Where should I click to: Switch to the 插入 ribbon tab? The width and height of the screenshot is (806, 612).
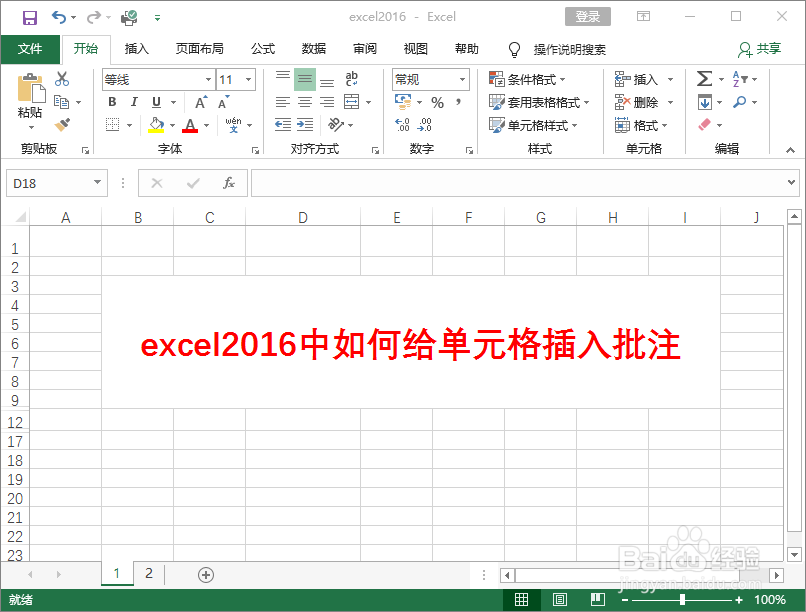pyautogui.click(x=137, y=49)
